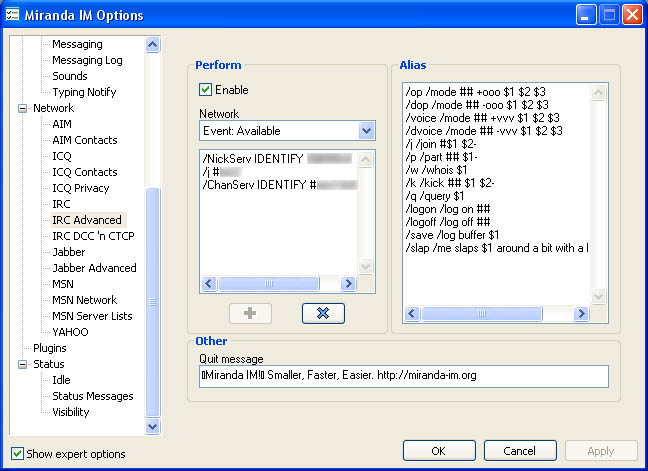Open the Sounds options page
The height and width of the screenshot is (471, 648).
click(70, 76)
